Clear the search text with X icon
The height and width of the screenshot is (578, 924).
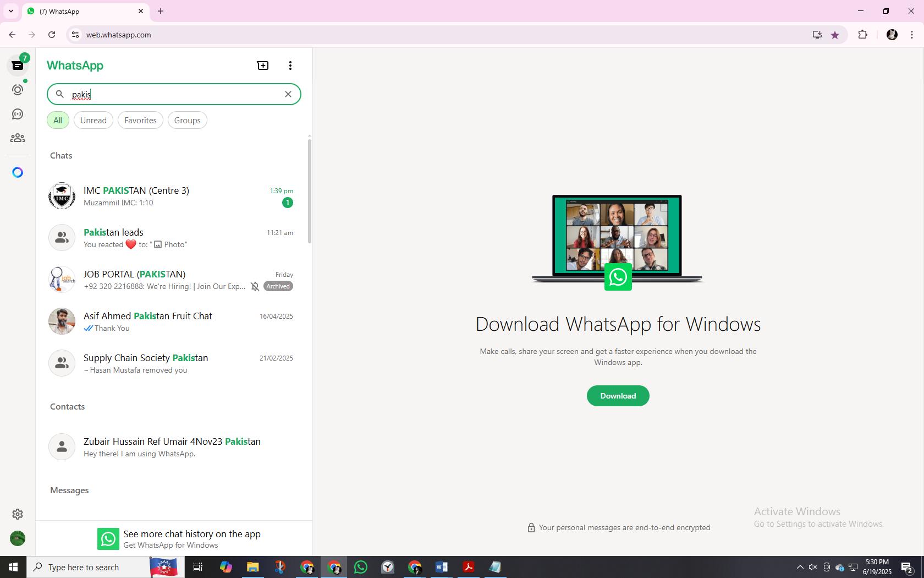[x=288, y=94]
